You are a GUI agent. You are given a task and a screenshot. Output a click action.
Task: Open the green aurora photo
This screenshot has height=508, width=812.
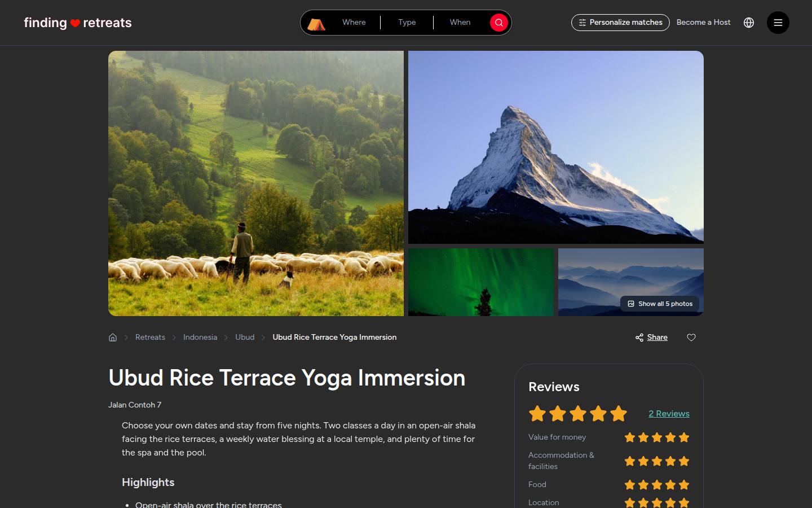[481, 282]
